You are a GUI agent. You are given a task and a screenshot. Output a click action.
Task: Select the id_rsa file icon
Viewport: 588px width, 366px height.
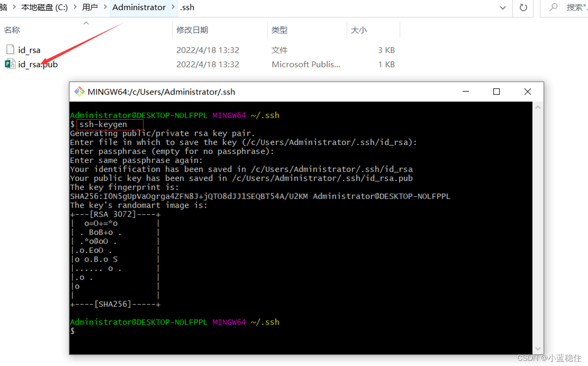pos(10,50)
